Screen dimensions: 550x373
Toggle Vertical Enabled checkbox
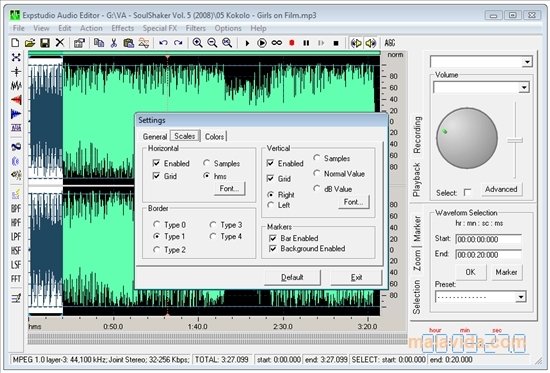(270, 163)
